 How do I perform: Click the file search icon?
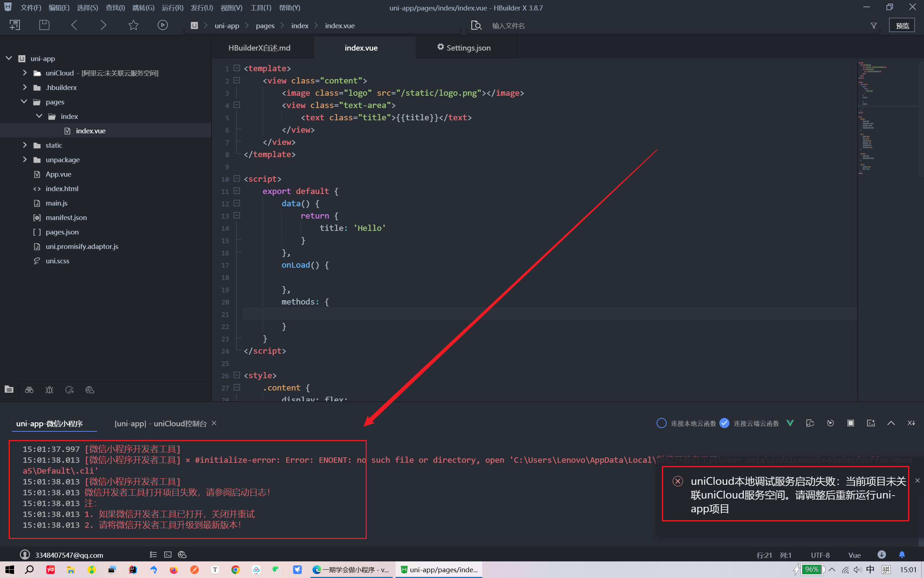(476, 26)
